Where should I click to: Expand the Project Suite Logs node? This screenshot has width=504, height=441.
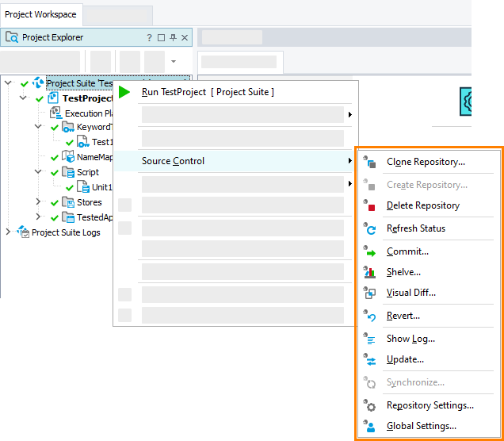[8, 232]
